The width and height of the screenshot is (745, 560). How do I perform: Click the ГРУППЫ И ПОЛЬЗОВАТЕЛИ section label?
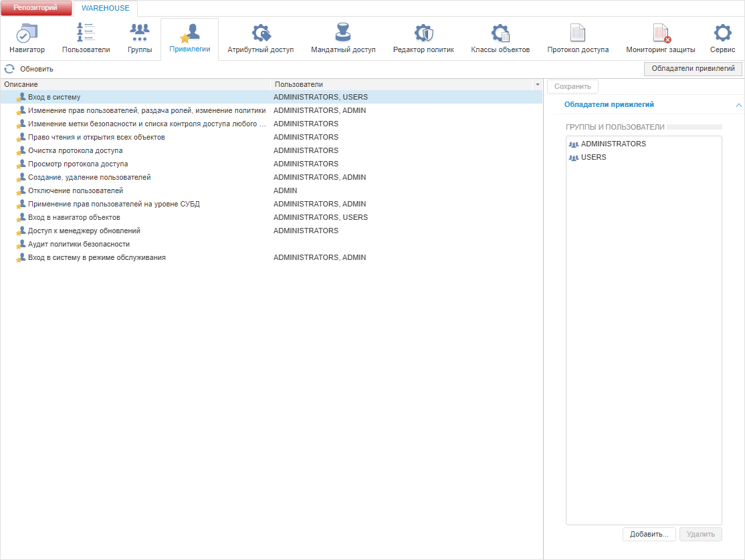(615, 127)
